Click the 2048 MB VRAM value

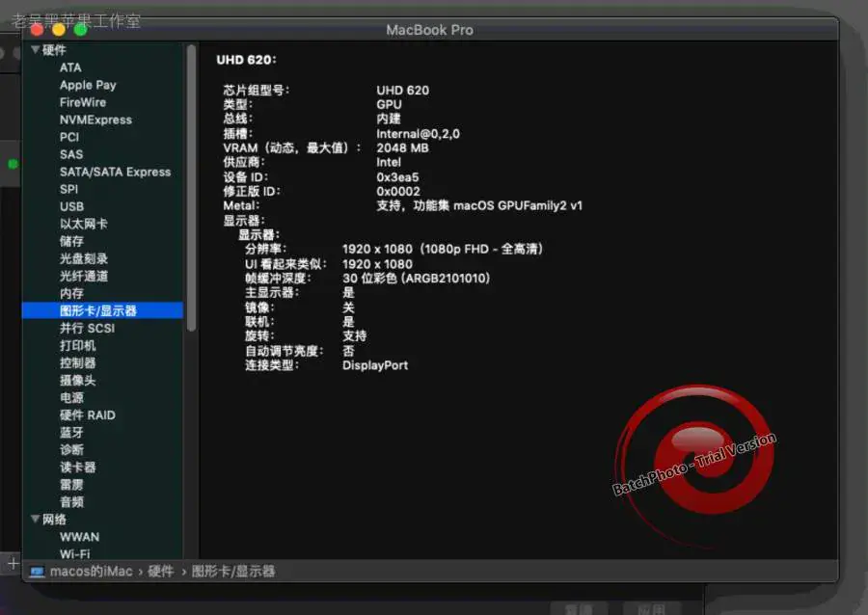pyautogui.click(x=402, y=148)
